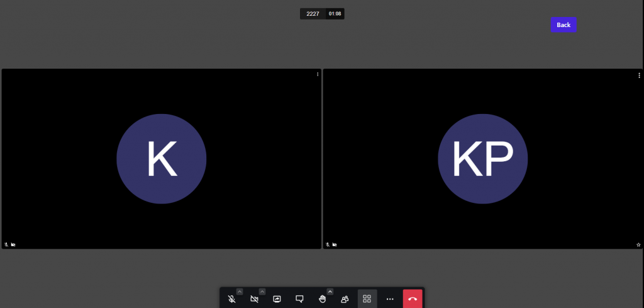Select the KP participant avatar

point(482,159)
